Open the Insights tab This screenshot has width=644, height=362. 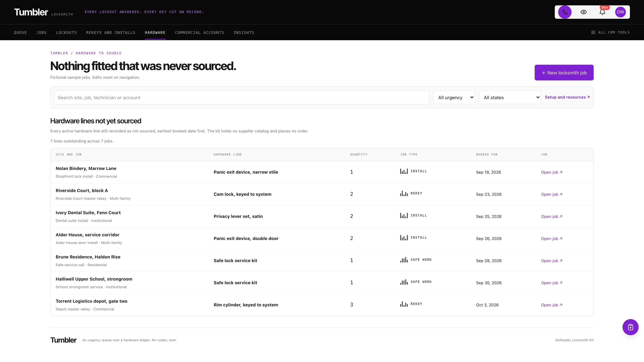(x=244, y=33)
